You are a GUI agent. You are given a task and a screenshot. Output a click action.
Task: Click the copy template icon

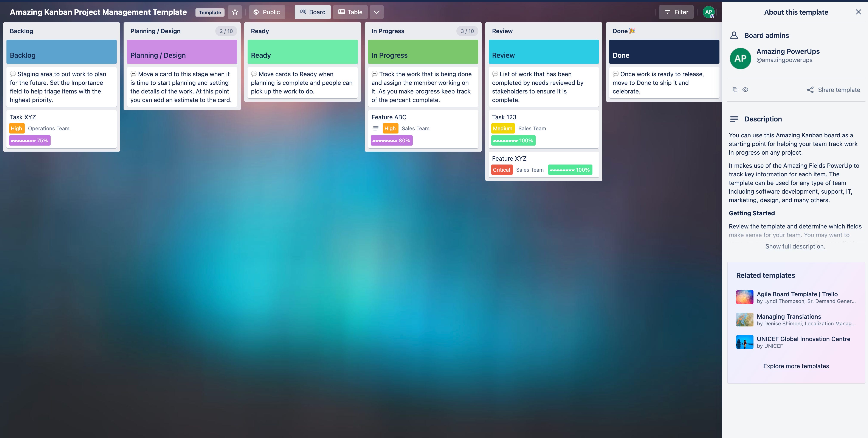(x=735, y=89)
